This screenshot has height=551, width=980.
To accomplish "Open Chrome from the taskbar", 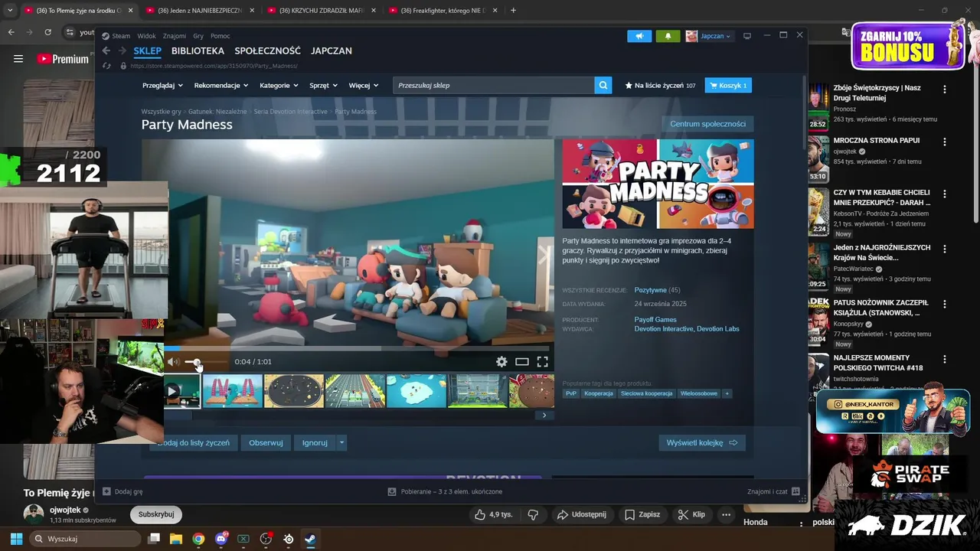I will click(198, 539).
